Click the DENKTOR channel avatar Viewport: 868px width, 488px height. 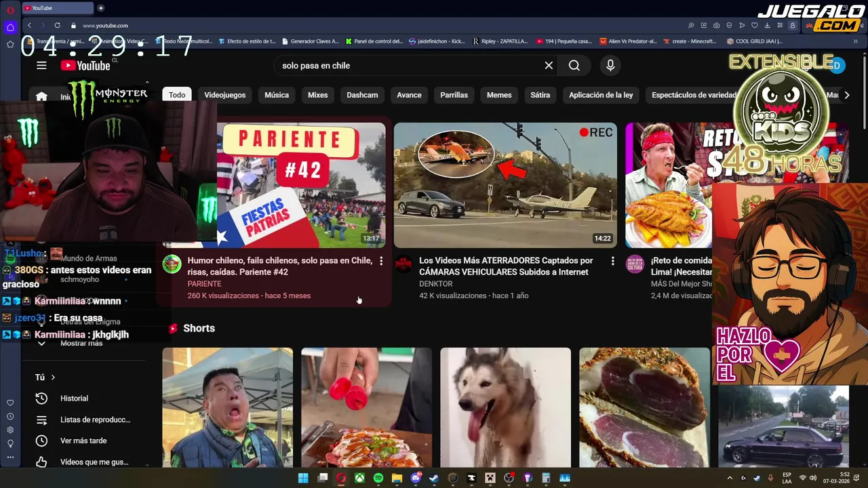[x=403, y=264]
